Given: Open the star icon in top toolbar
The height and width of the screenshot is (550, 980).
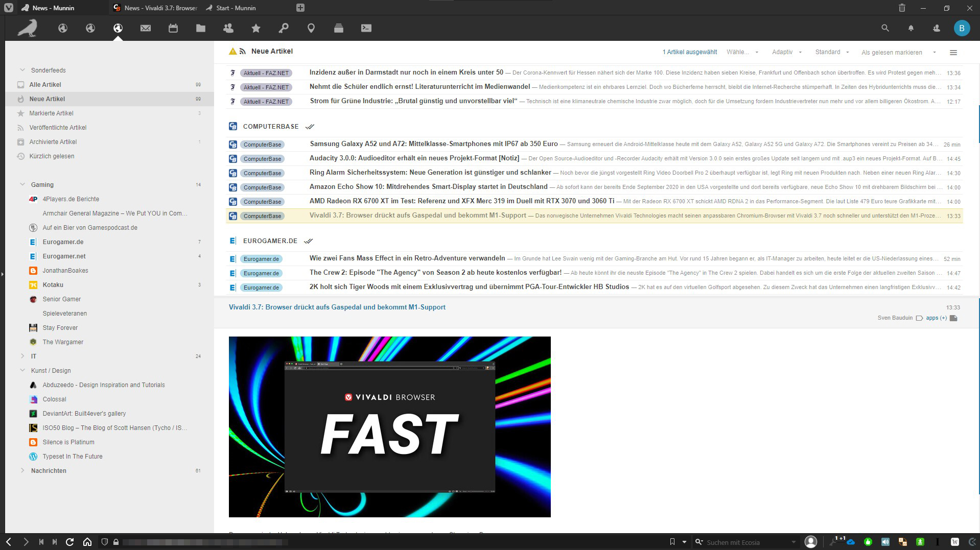Looking at the screenshot, I should pyautogui.click(x=256, y=28).
